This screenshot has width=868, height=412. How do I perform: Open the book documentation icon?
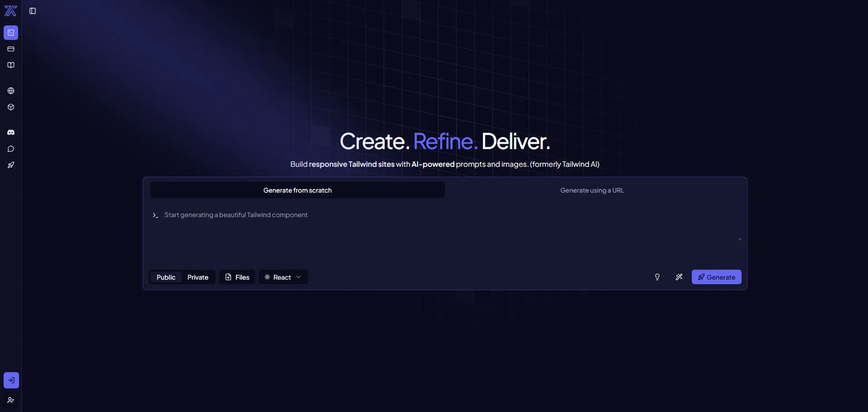pyautogui.click(x=11, y=65)
